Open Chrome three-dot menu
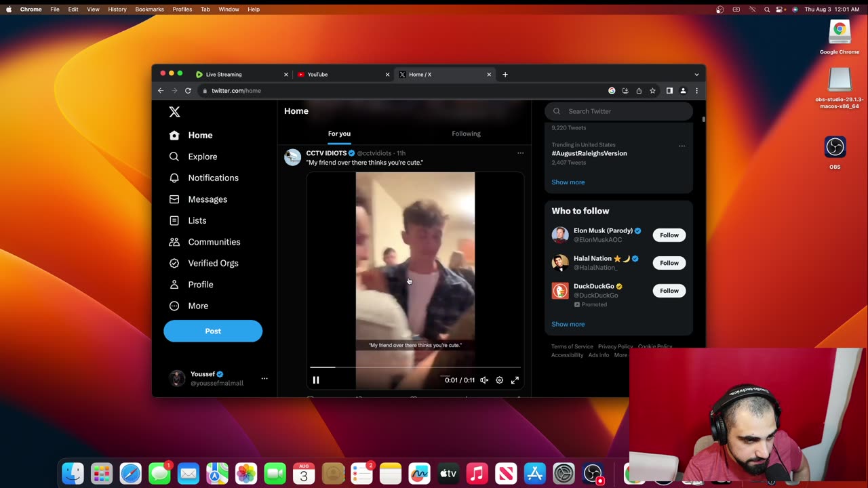This screenshot has height=488, width=868. coord(696,91)
